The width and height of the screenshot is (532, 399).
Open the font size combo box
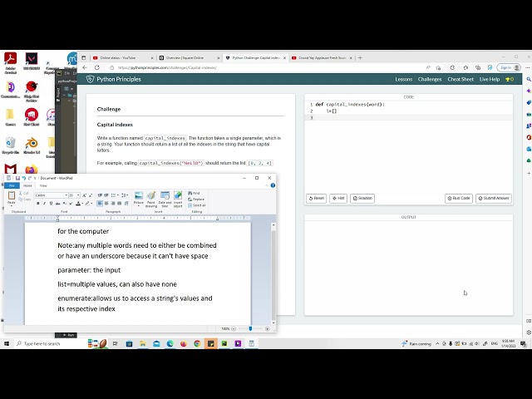74,195
